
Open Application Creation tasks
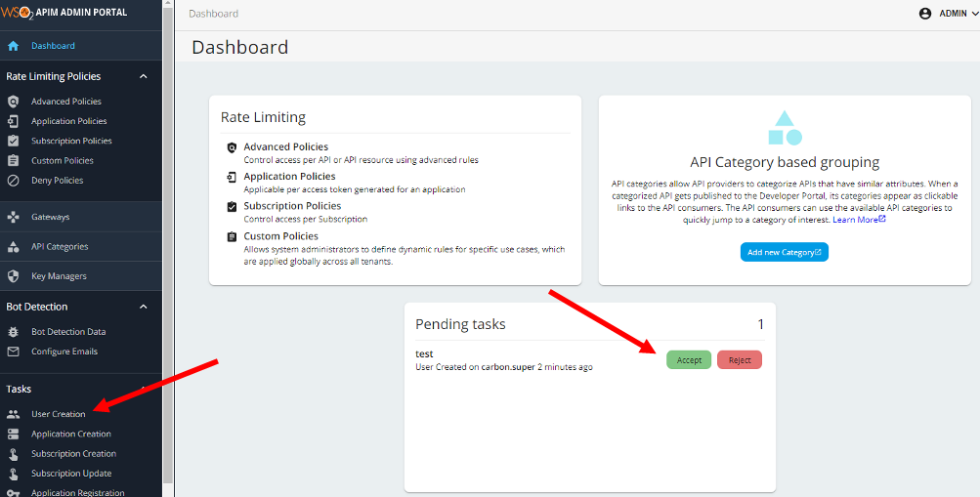coord(71,434)
